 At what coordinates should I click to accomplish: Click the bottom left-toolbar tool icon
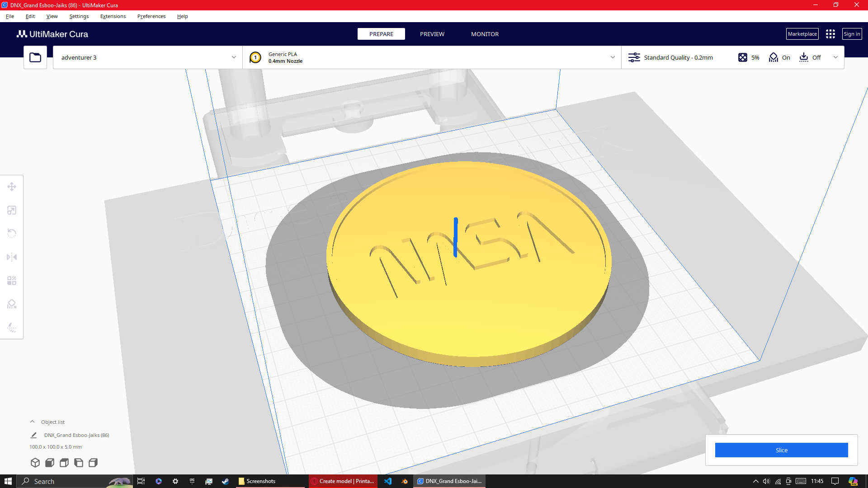pyautogui.click(x=12, y=328)
